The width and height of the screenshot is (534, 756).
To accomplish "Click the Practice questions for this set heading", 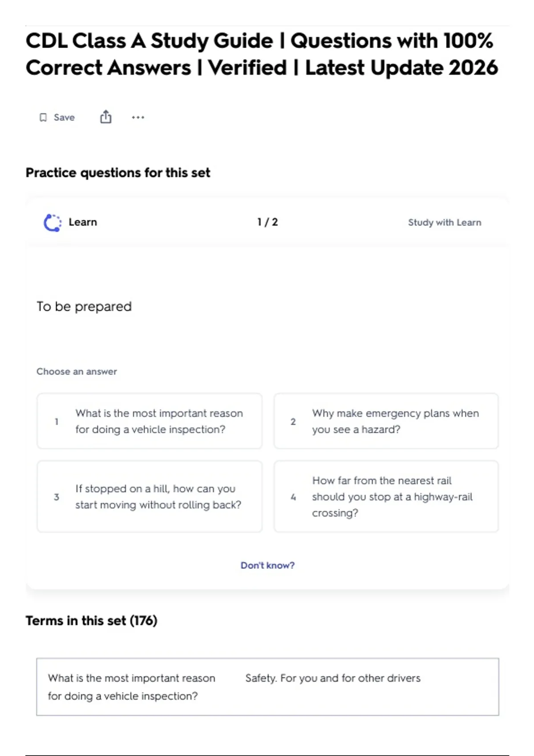I will (x=118, y=173).
